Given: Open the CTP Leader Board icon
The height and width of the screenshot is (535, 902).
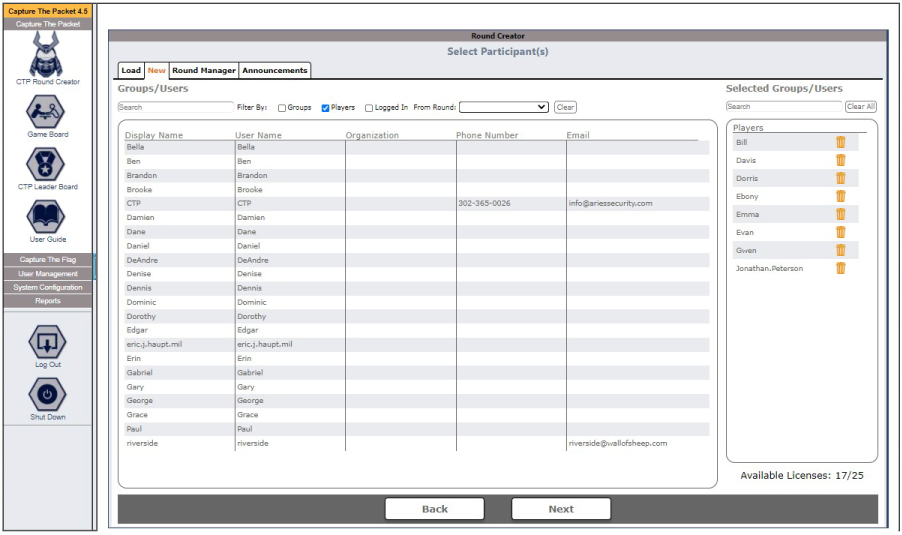Looking at the screenshot, I should pos(45,164).
